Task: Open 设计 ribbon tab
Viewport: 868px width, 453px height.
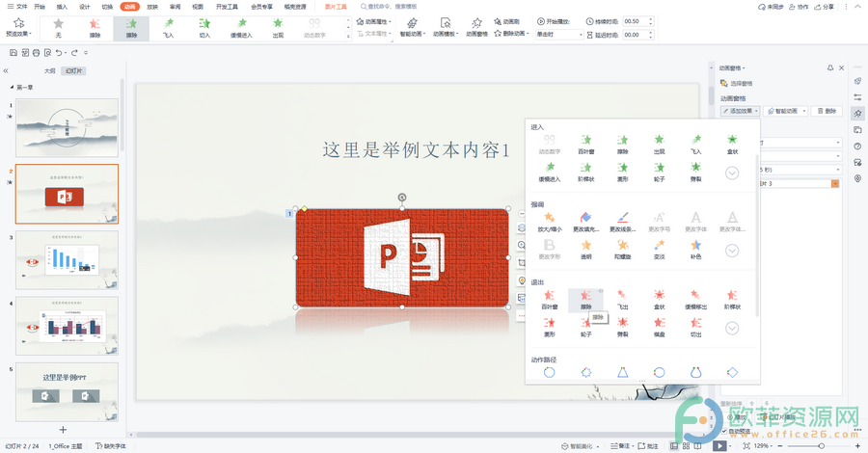Action: pos(85,7)
